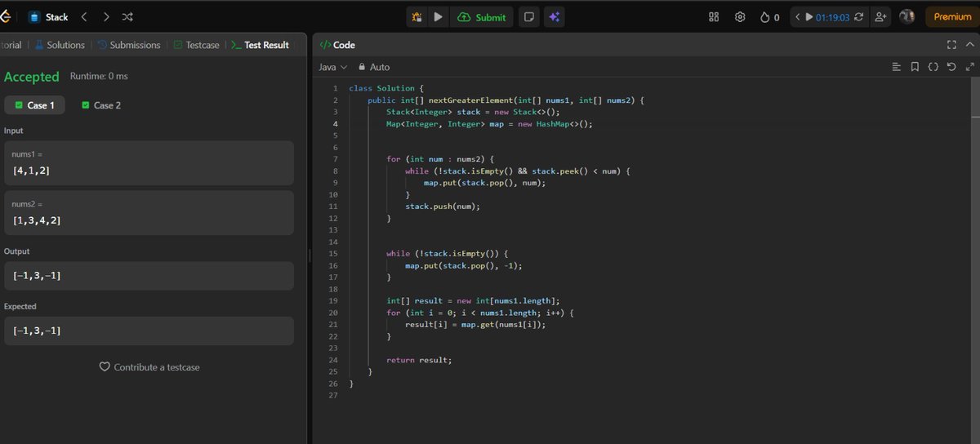This screenshot has width=980, height=444.
Task: Click the HashMap declaration line
Action: pyautogui.click(x=489, y=124)
